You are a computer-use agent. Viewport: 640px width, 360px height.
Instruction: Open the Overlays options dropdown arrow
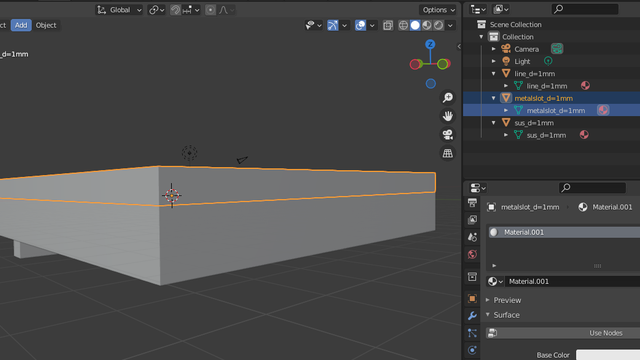click(x=372, y=25)
